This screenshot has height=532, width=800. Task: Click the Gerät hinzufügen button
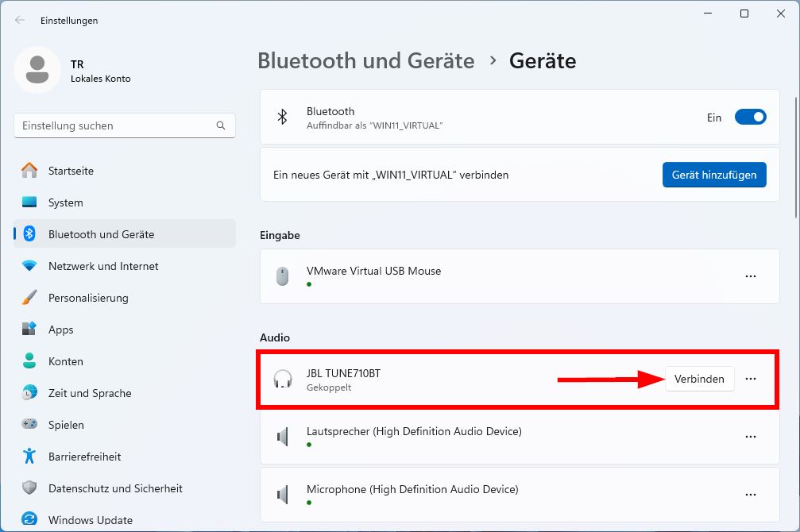714,175
